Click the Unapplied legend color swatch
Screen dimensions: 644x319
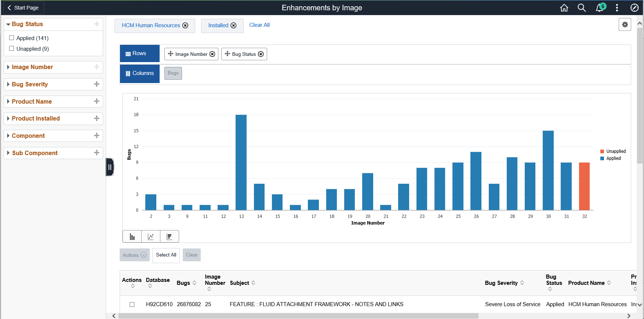[x=602, y=151]
